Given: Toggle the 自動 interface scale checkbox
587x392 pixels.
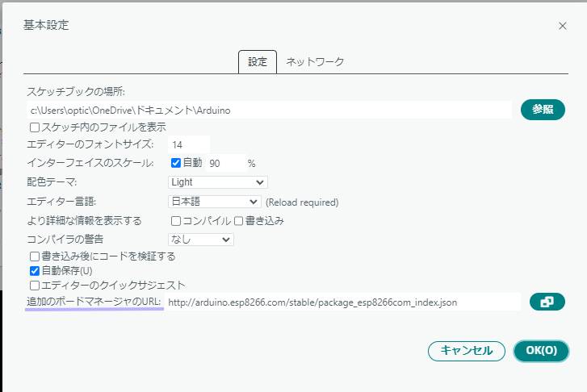Looking at the screenshot, I should pyautogui.click(x=175, y=163).
